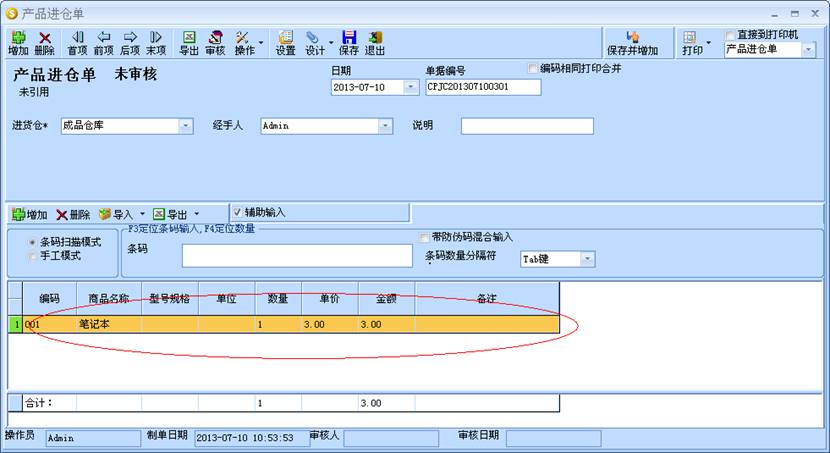Click the 退出 (Exit) toolbar icon

(375, 42)
